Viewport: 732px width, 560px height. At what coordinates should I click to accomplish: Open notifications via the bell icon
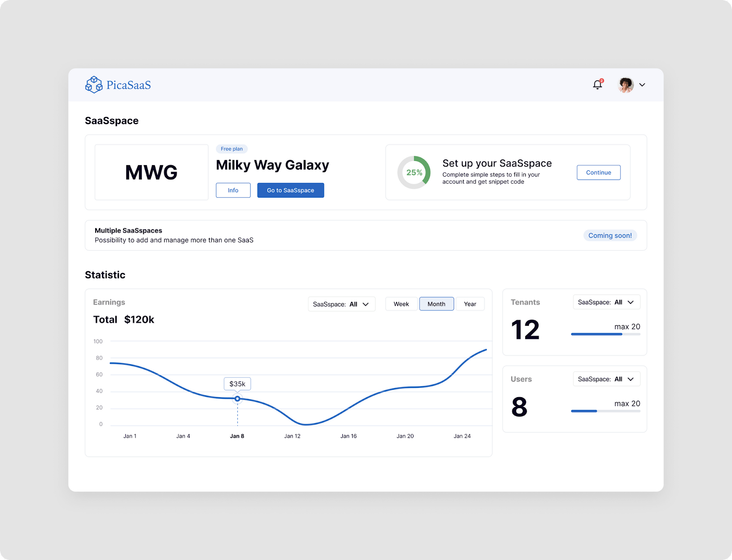click(x=597, y=85)
